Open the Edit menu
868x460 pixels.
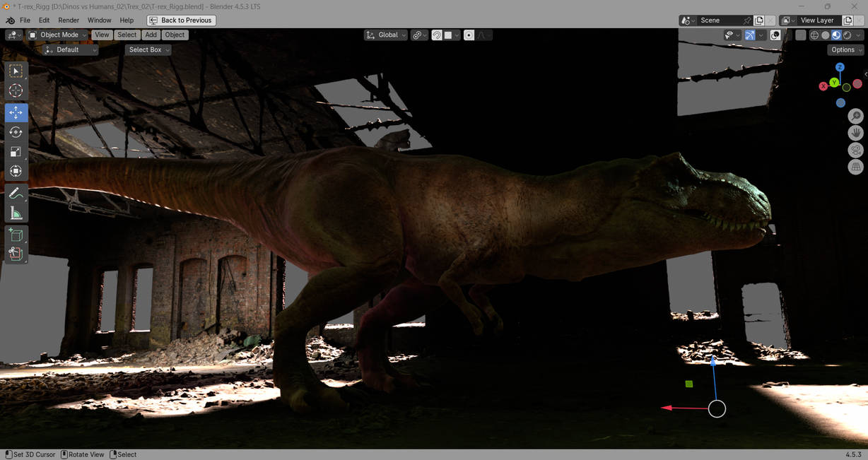pyautogui.click(x=44, y=20)
